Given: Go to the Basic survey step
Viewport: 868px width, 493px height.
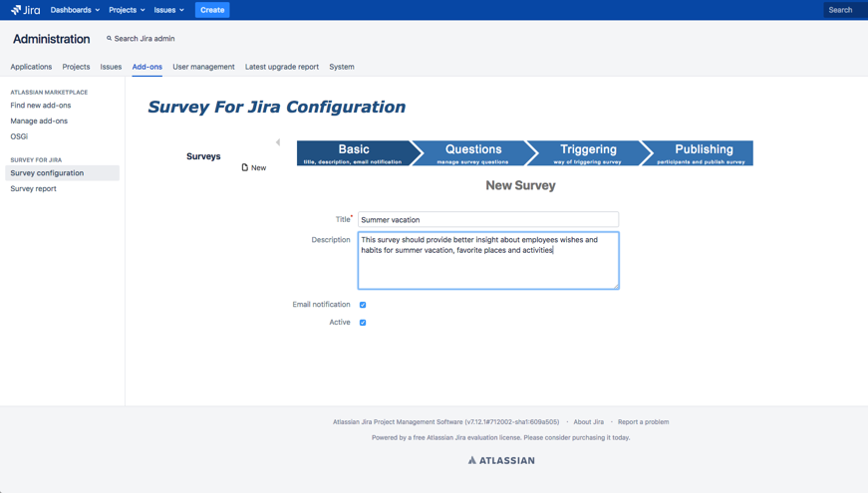Looking at the screenshot, I should pos(354,153).
